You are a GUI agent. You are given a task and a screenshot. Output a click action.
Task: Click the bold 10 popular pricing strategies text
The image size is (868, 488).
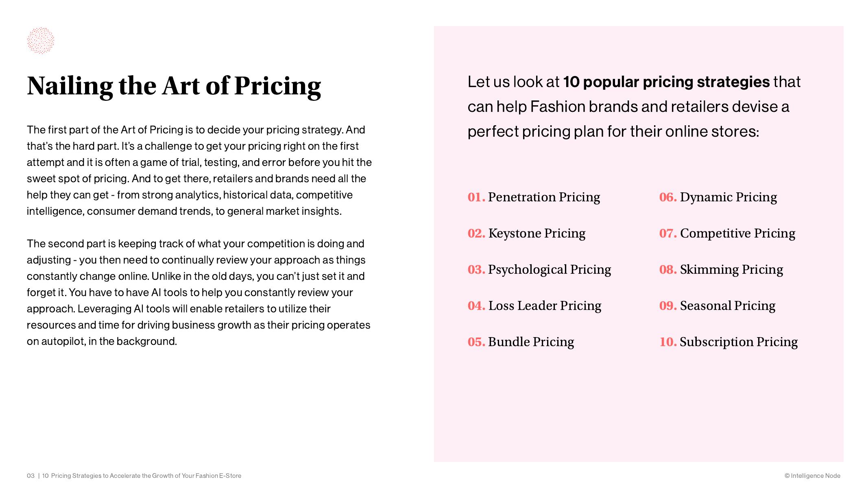point(666,82)
